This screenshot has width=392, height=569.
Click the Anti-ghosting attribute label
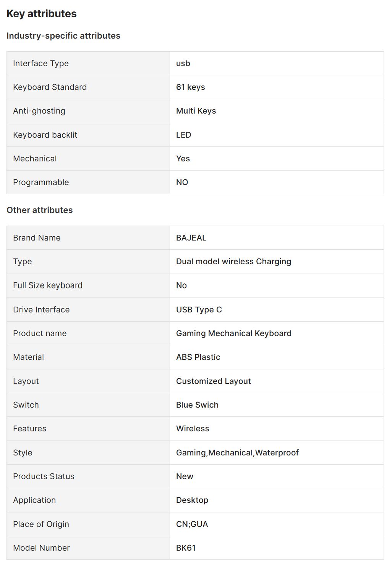click(x=39, y=111)
